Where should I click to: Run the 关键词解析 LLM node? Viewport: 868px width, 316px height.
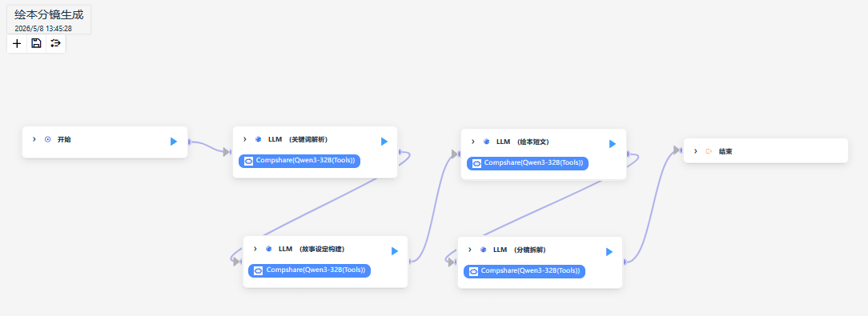[384, 142]
